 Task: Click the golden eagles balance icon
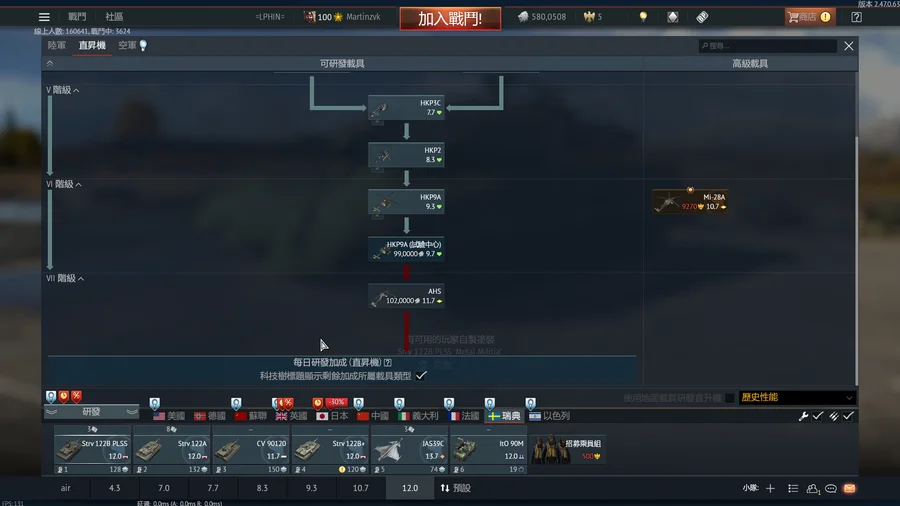[x=589, y=17]
